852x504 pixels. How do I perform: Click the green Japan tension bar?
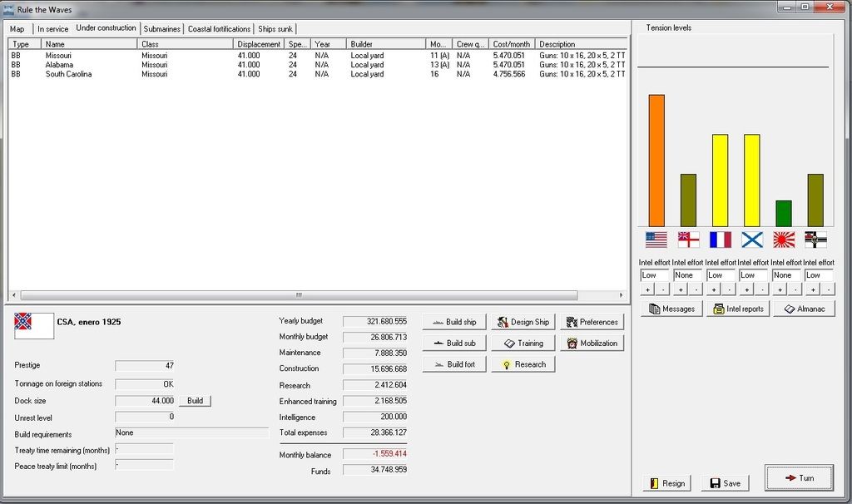coord(784,214)
